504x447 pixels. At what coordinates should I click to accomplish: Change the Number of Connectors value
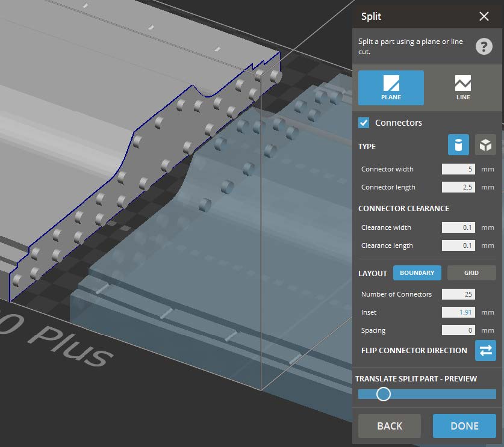[458, 294]
